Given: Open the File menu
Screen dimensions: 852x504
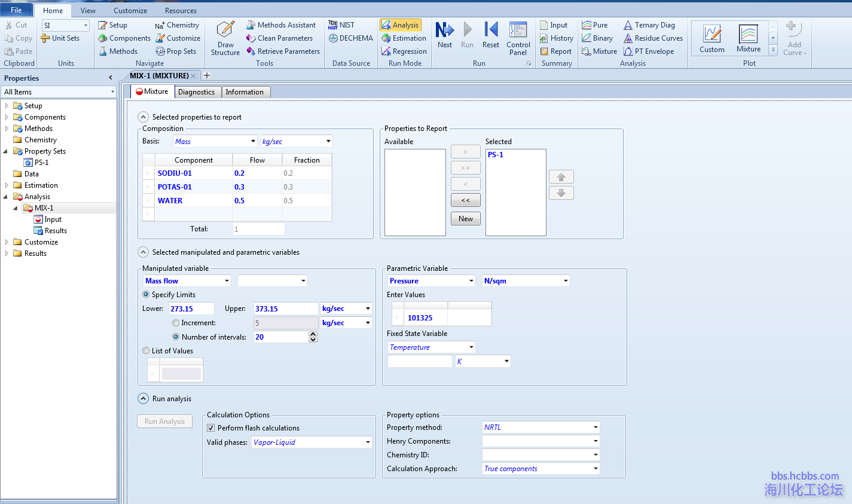Looking at the screenshot, I should tap(16, 10).
